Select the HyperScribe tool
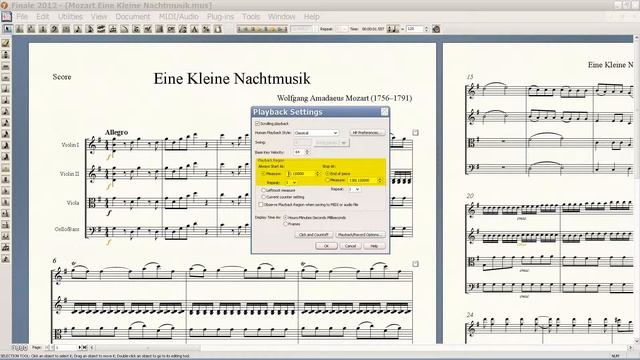The image size is (640, 360). point(101,29)
